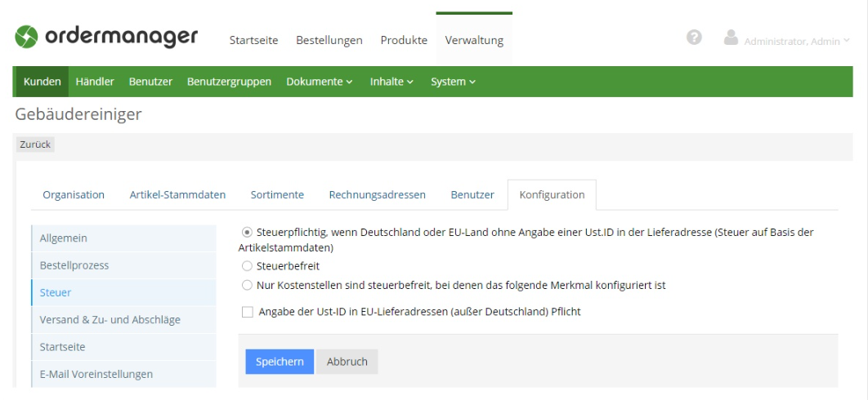Click the ordermanager logo icon

(29, 39)
